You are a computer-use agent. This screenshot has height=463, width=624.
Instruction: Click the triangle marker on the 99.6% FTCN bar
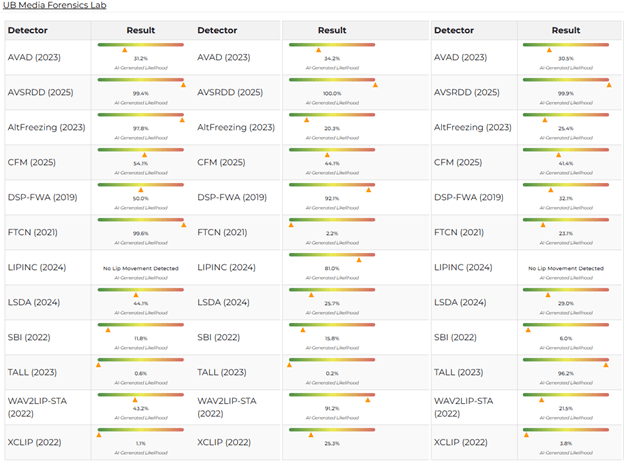coord(184,225)
